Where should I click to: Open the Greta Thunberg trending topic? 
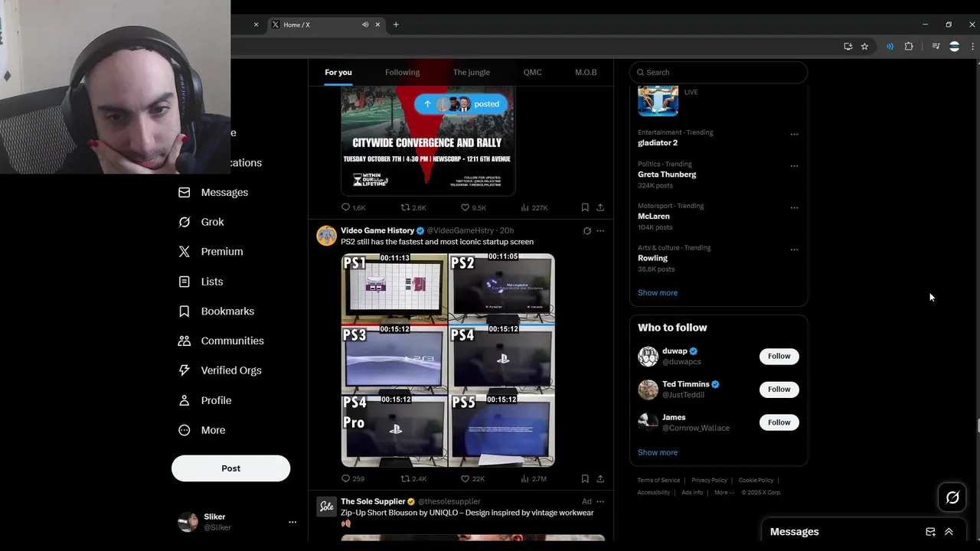(667, 174)
